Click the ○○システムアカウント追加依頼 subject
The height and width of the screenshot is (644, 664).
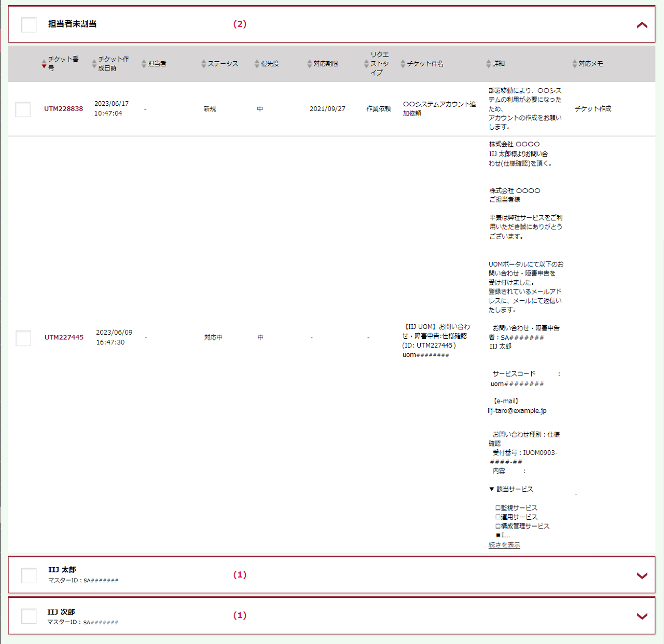coord(439,109)
